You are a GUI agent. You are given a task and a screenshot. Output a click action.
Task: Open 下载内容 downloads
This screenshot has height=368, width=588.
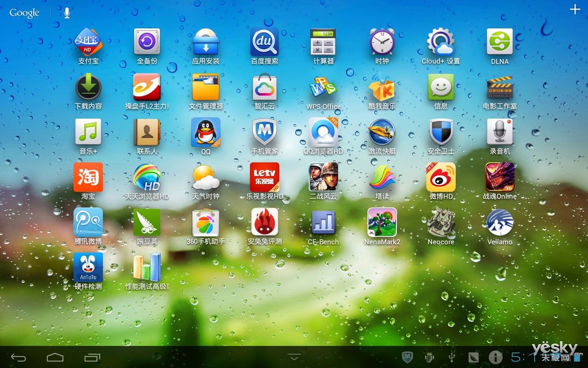click(88, 87)
